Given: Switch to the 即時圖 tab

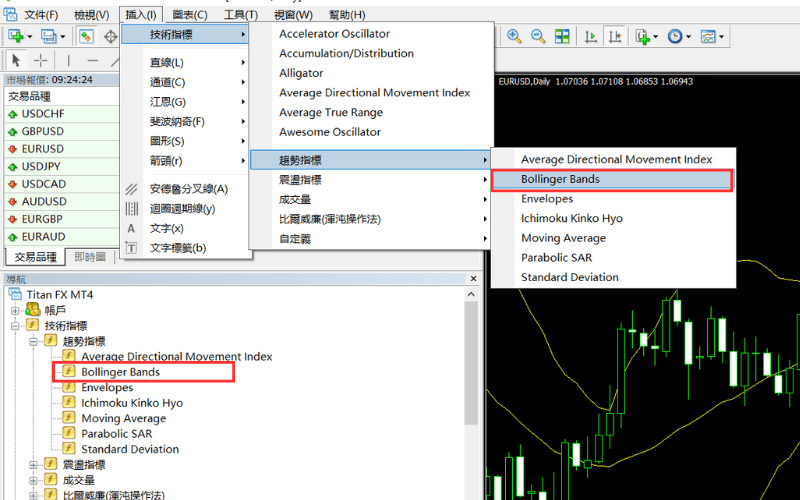Looking at the screenshot, I should click(x=90, y=257).
